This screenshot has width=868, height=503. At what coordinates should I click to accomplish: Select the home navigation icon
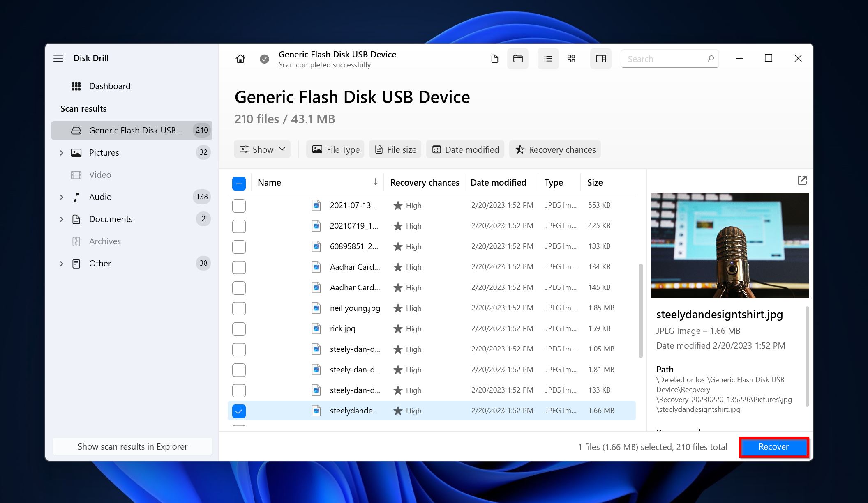coord(239,58)
